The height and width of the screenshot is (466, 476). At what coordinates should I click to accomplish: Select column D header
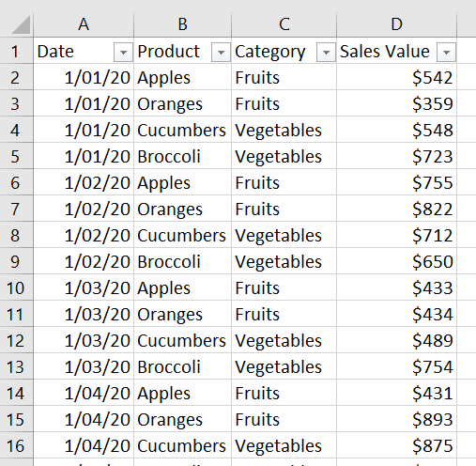tap(397, 24)
